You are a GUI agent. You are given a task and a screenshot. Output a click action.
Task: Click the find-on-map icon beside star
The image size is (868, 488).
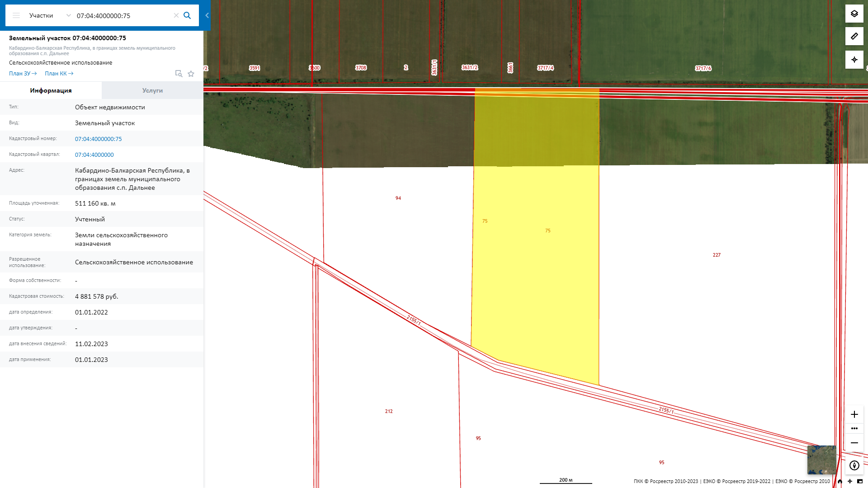click(179, 74)
